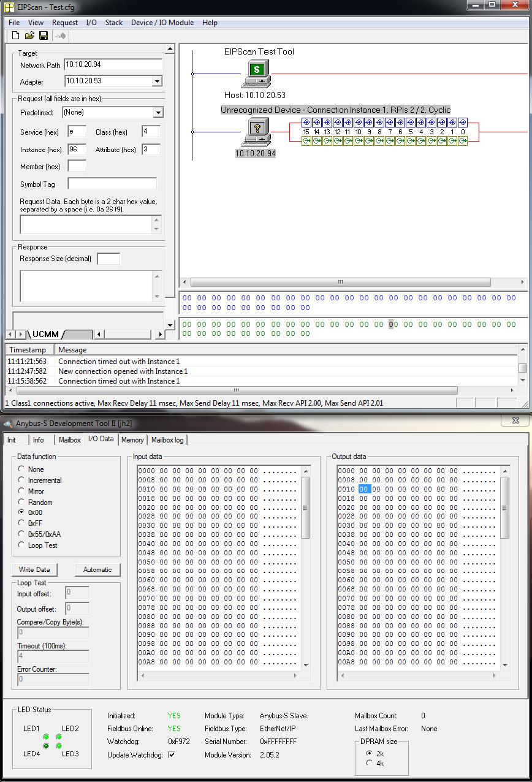Click the green output bit icon below 1
Screen dimensions: 532x782
pyautogui.click(x=452, y=141)
